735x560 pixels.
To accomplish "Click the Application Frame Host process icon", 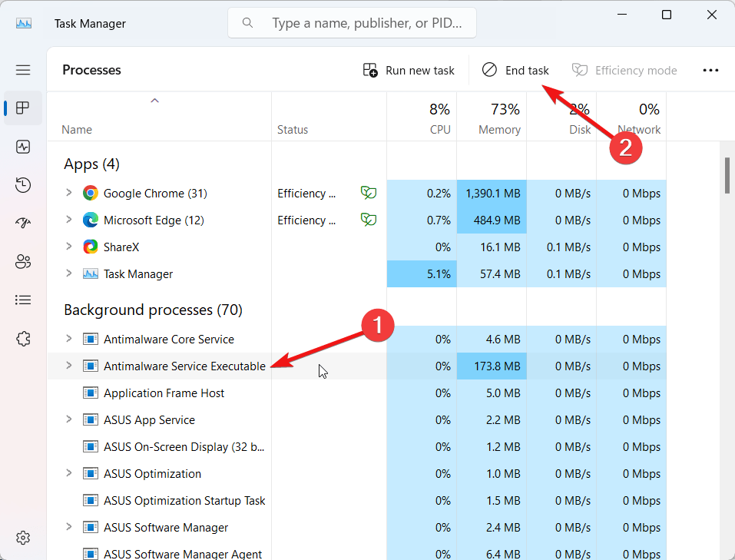I will coord(91,393).
